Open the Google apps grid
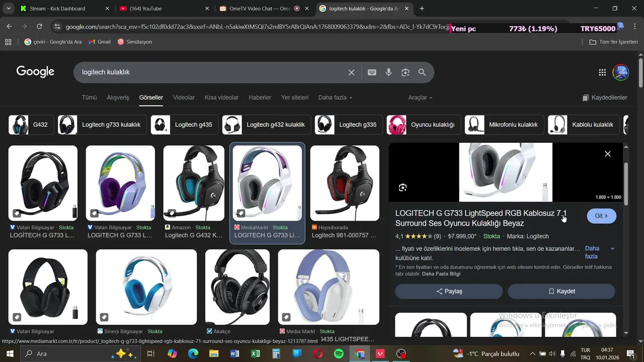644x362 pixels. point(602,72)
